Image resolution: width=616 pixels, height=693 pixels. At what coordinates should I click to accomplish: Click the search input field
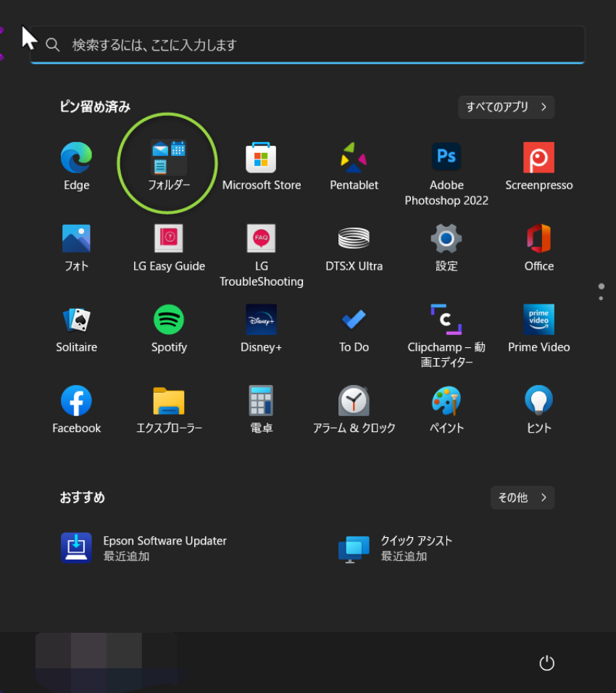pyautogui.click(x=307, y=45)
